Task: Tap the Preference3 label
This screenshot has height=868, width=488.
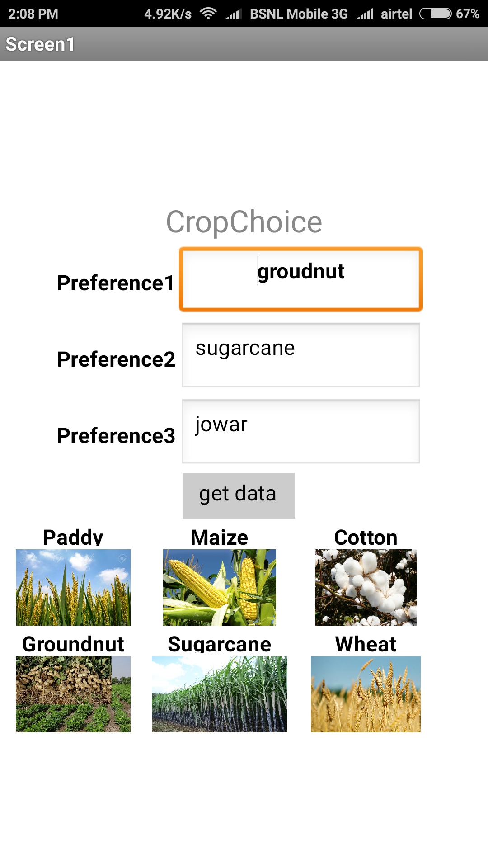Action: tap(116, 436)
